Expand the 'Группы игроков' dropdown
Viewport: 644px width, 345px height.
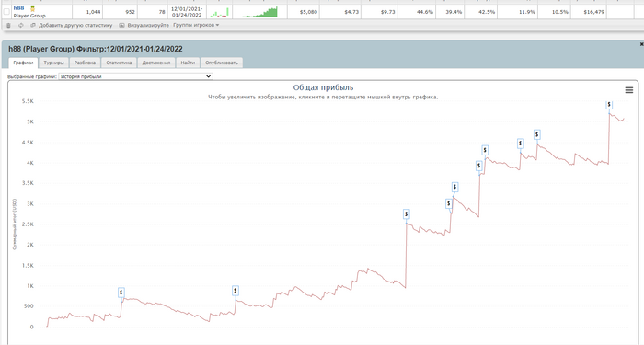(x=196, y=25)
